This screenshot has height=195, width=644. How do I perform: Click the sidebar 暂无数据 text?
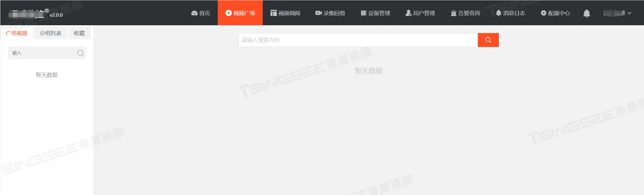click(47, 75)
